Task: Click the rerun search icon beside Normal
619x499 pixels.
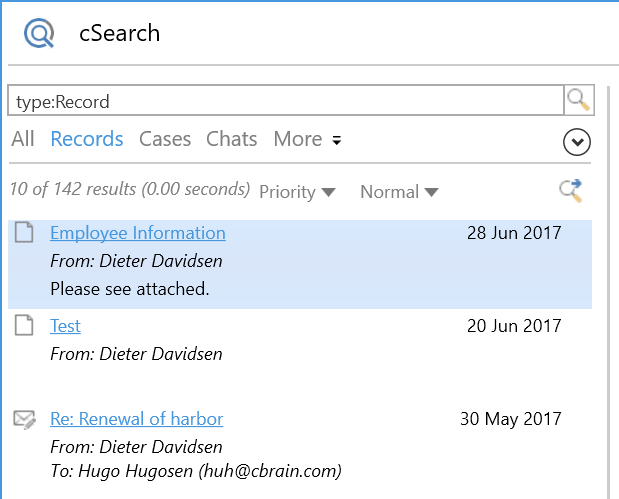Action: (571, 191)
